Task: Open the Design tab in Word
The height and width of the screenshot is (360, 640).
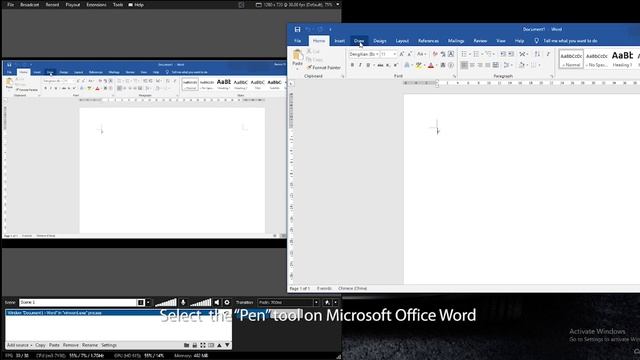Action: click(x=380, y=41)
